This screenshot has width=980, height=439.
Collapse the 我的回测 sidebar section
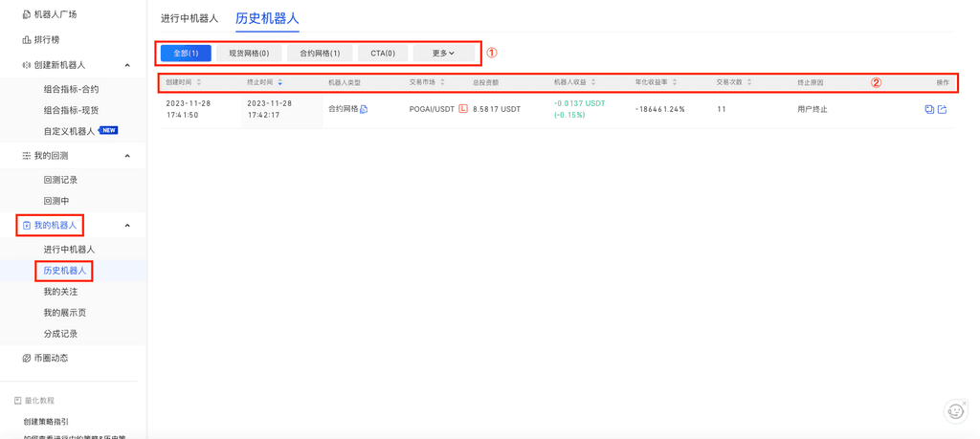(127, 156)
